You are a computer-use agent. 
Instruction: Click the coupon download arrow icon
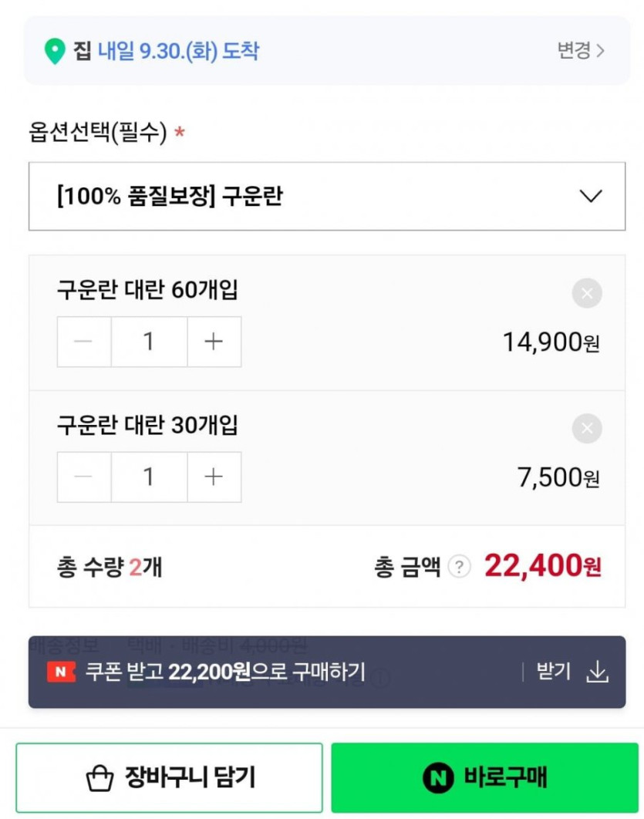click(x=598, y=672)
